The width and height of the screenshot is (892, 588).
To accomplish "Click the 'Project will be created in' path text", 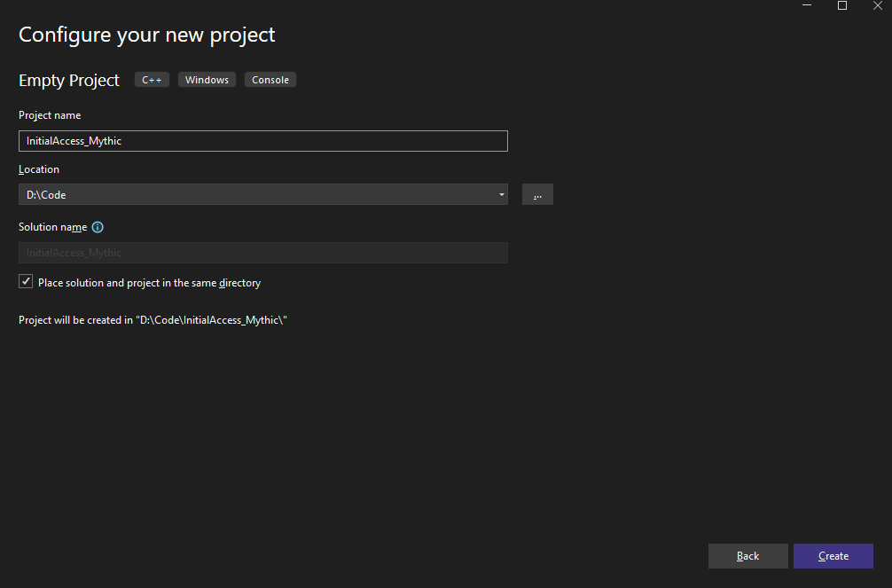I will click(x=153, y=320).
